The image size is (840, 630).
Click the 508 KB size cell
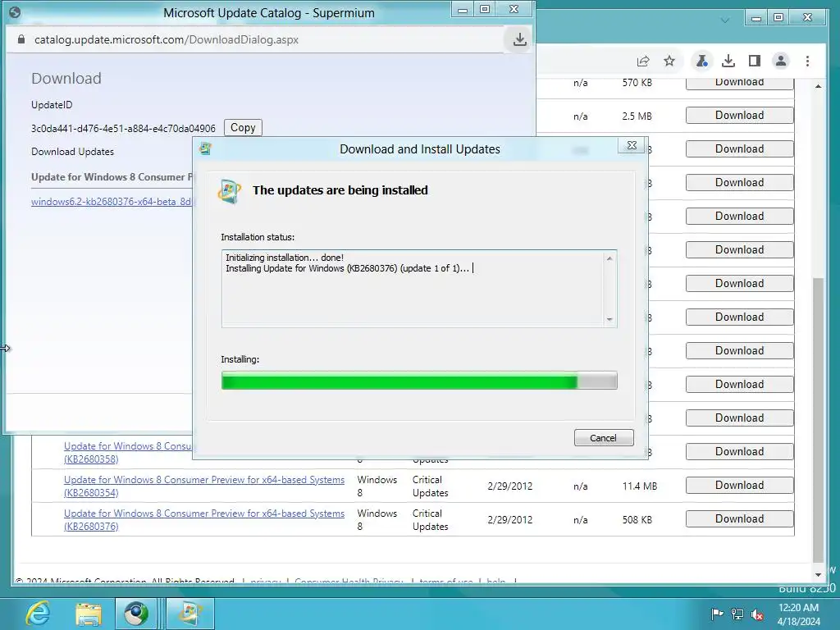[637, 519]
